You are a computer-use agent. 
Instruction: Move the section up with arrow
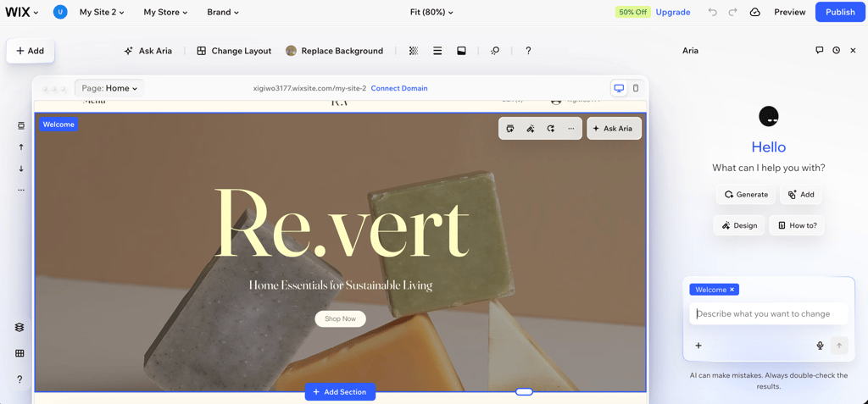[21, 147]
